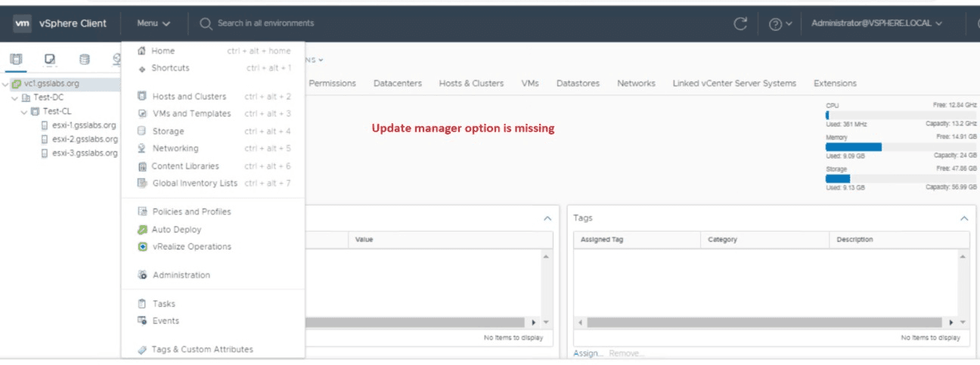Screen dimensions: 980x365
Task: Click the Auto Deploy menu icon
Action: tap(142, 230)
